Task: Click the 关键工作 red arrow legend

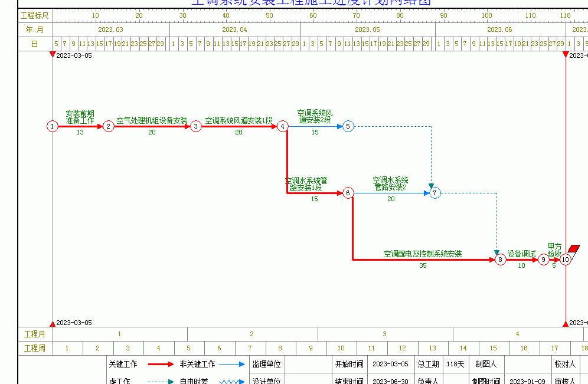Action: (161, 364)
